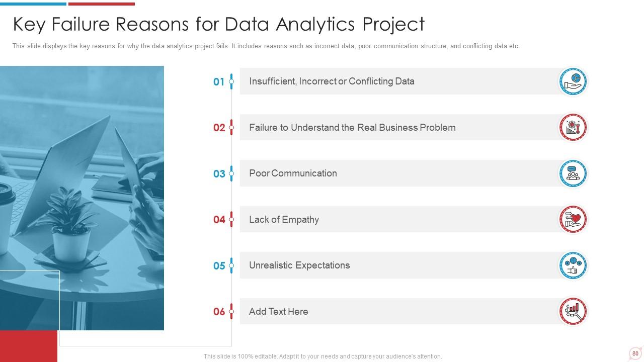Click the gear and tools analytics icon
The width and height of the screenshot is (644, 362).
pyautogui.click(x=573, y=128)
